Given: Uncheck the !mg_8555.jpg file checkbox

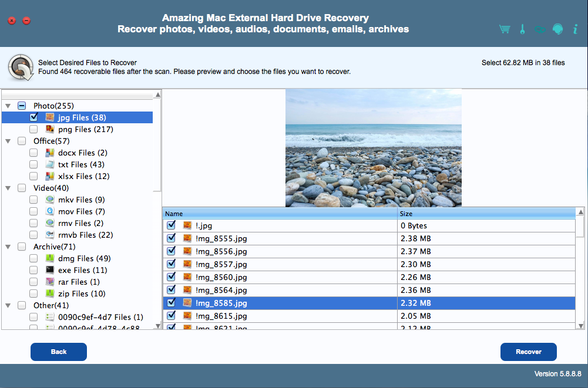Looking at the screenshot, I should [x=171, y=238].
